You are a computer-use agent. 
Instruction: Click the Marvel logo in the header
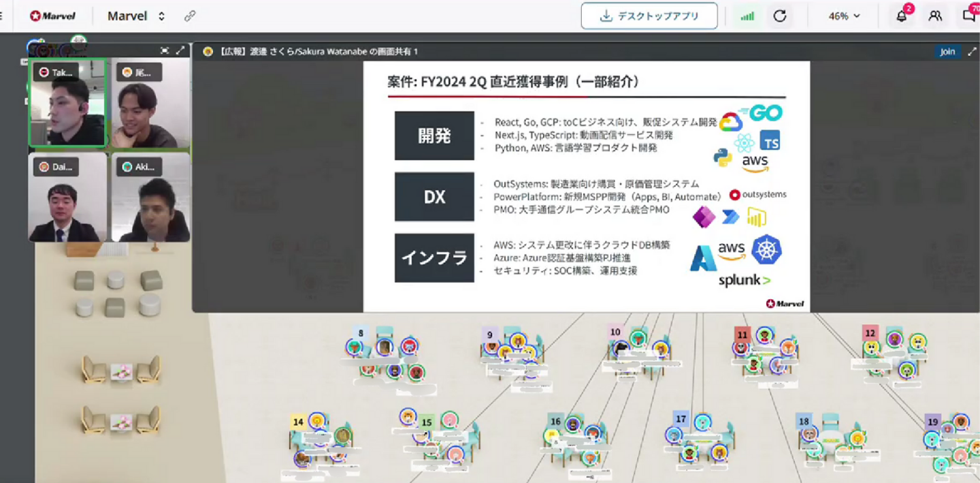[52, 16]
